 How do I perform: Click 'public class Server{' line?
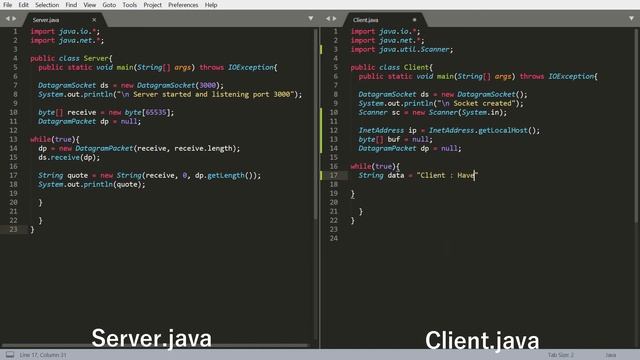tap(71, 58)
